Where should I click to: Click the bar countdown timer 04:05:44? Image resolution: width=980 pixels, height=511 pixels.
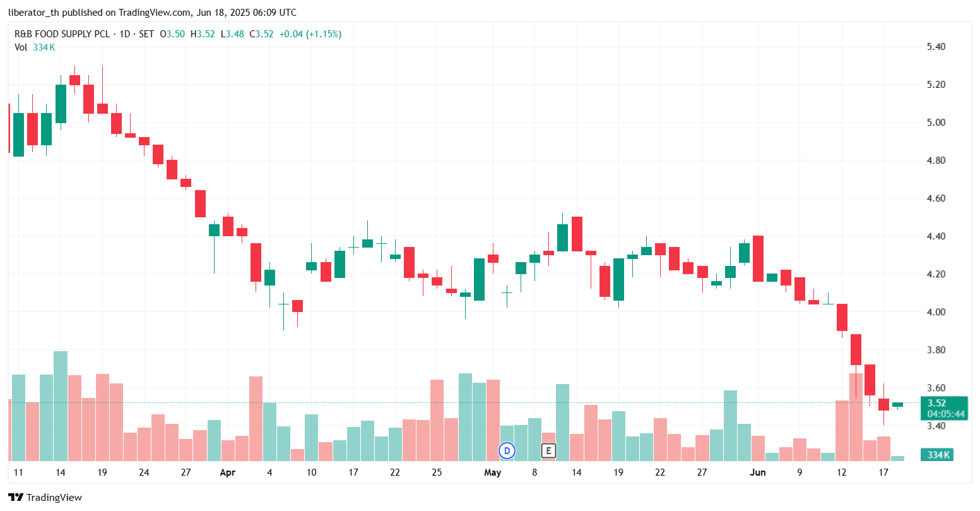point(946,414)
